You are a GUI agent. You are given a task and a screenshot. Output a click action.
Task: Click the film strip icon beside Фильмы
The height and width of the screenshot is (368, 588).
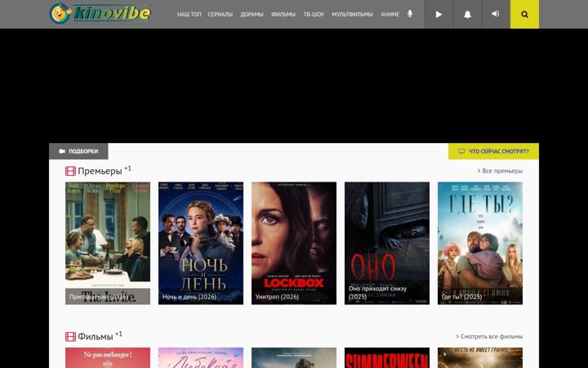click(70, 336)
